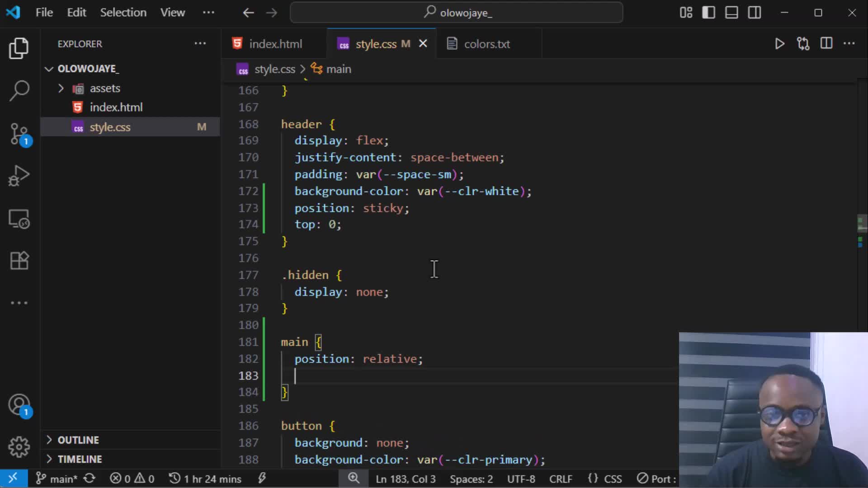Split the editor to the right
Image resolution: width=868 pixels, height=488 pixels.
click(x=826, y=43)
